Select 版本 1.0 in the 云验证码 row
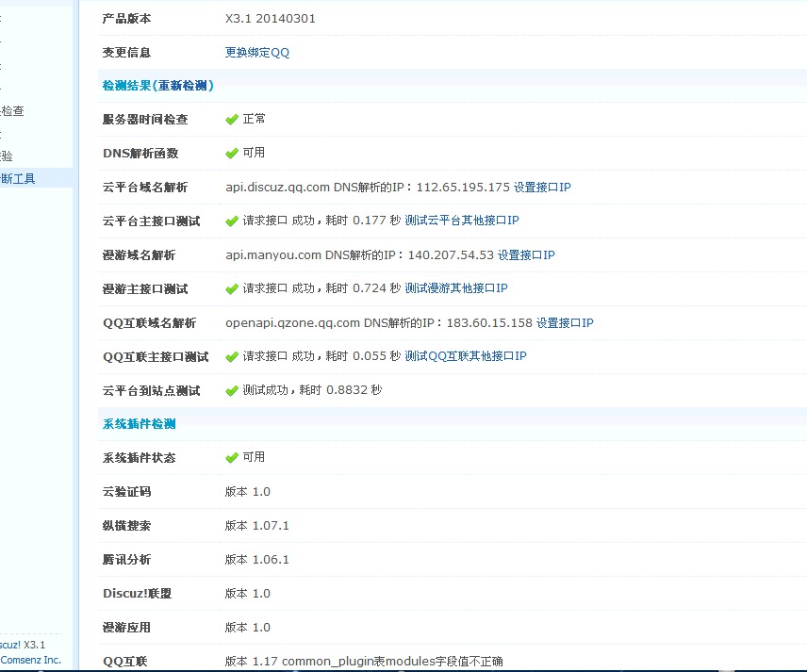The image size is (807, 672). tap(248, 492)
